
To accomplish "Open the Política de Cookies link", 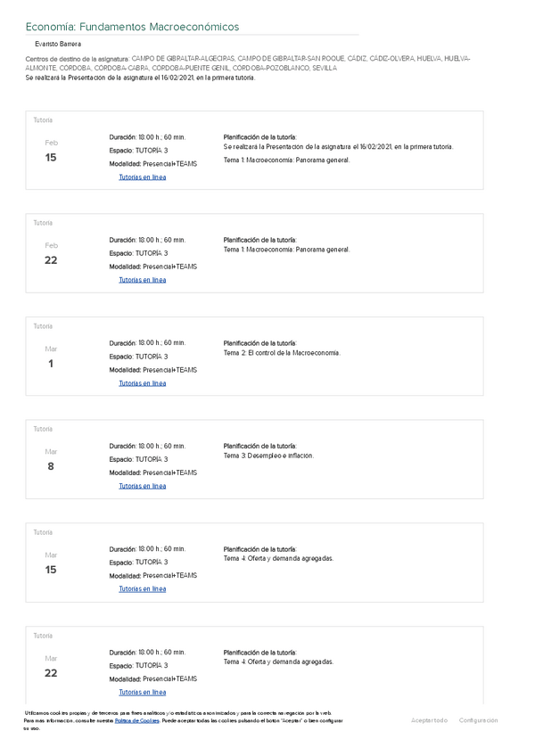I will (x=136, y=720).
